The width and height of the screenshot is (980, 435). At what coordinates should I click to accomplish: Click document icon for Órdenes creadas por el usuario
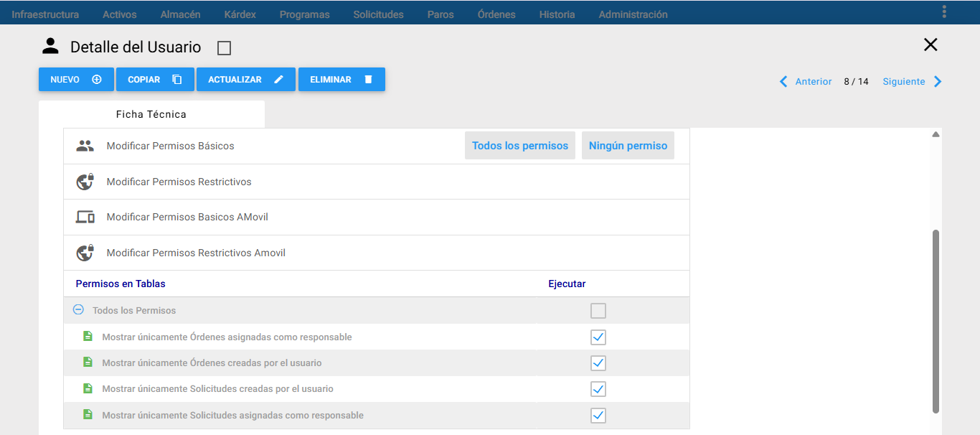(x=88, y=362)
